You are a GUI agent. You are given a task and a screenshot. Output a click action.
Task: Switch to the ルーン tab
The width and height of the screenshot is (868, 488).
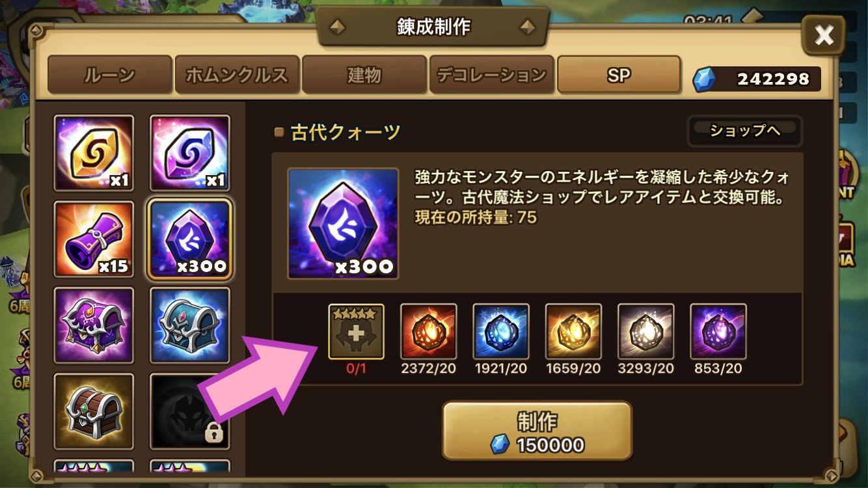pyautogui.click(x=110, y=75)
